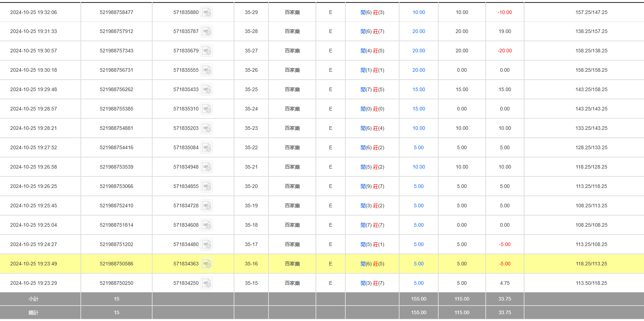The image size is (644, 321).
Task: Open replay icon next to 571835310
Action: pos(206,109)
